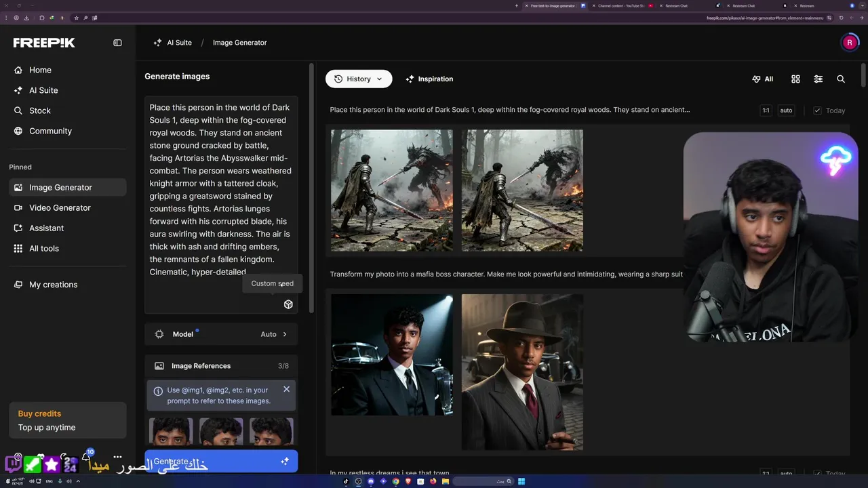Collapse the sidebar using the panel icon
The width and height of the screenshot is (868, 488).
[117, 43]
